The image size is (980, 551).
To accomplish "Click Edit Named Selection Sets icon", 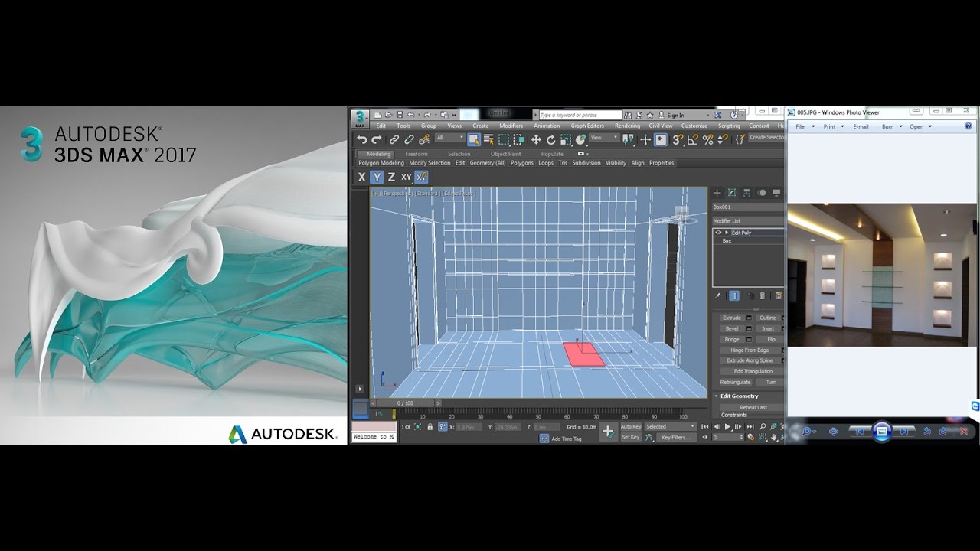I will click(x=740, y=140).
